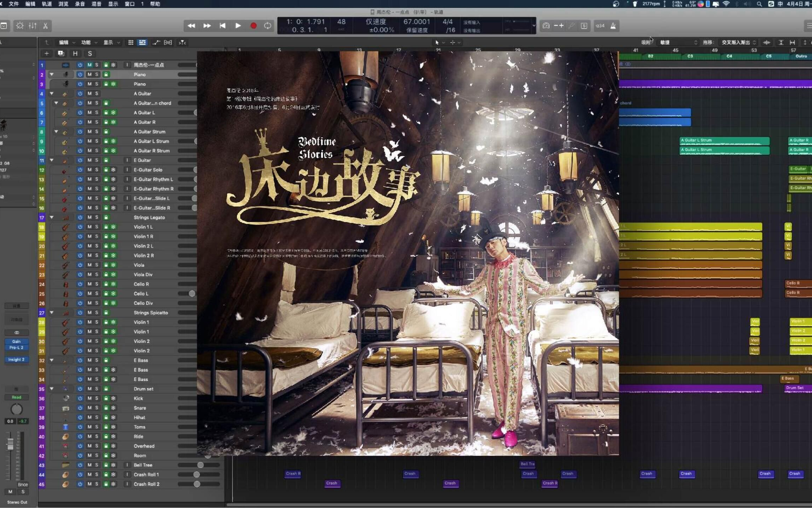Screen dimensions: 812x508
Task: Open macOS Spotlight search
Action: (x=759, y=4)
